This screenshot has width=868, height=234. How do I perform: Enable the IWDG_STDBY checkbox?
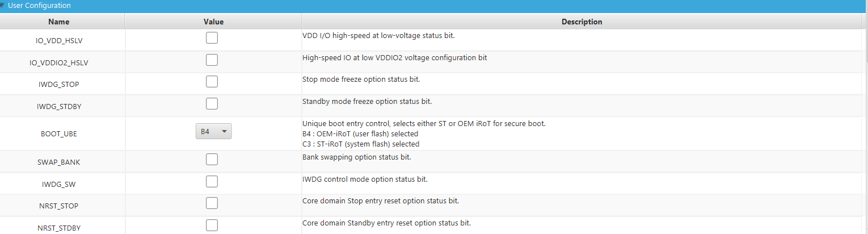[x=212, y=103]
